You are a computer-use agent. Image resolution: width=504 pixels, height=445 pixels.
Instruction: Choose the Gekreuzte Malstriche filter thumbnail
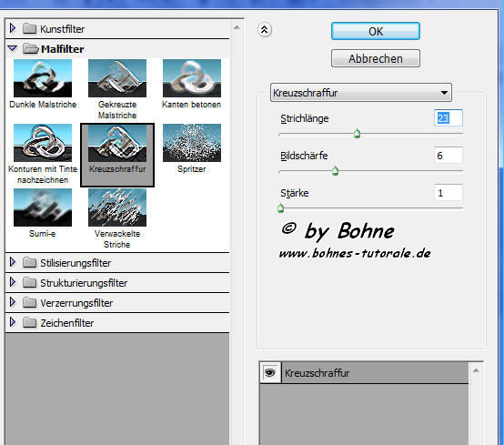point(117,78)
